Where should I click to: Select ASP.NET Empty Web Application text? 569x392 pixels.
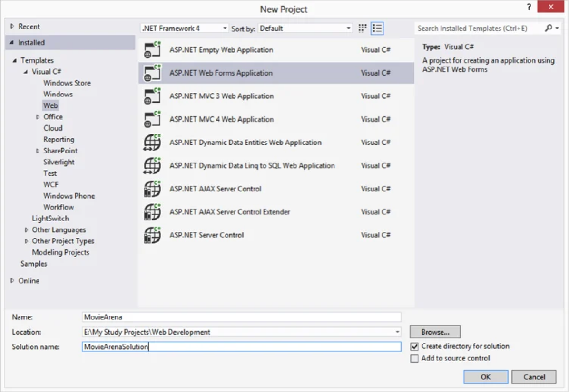[x=221, y=49]
